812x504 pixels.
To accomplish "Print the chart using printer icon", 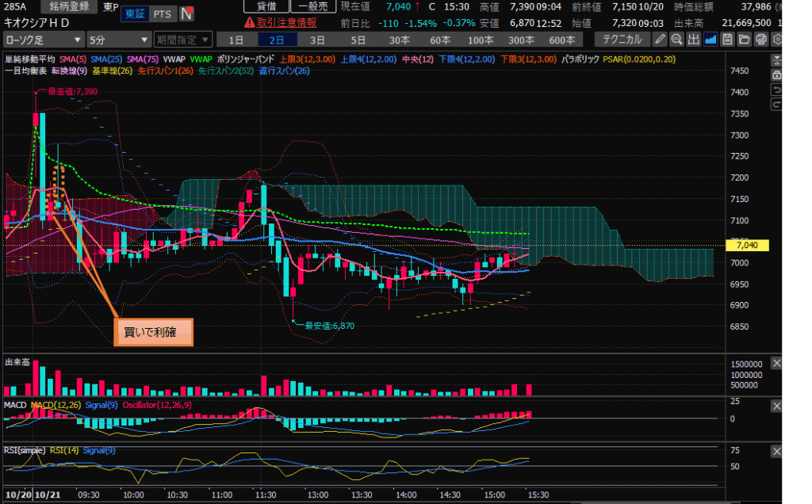I will pos(760,39).
